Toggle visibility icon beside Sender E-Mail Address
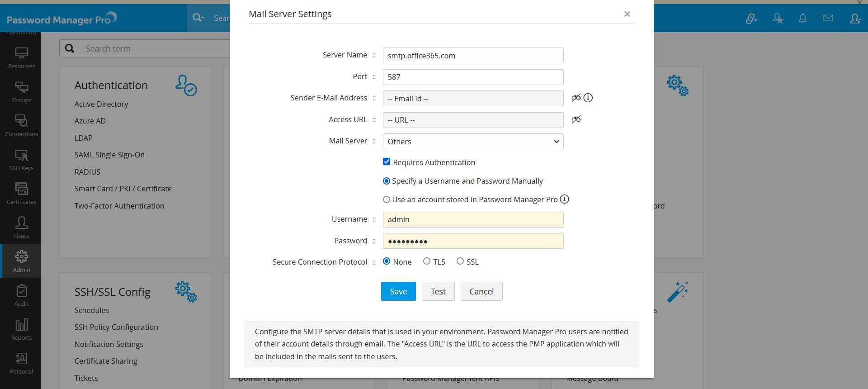The image size is (868, 389). [x=576, y=98]
